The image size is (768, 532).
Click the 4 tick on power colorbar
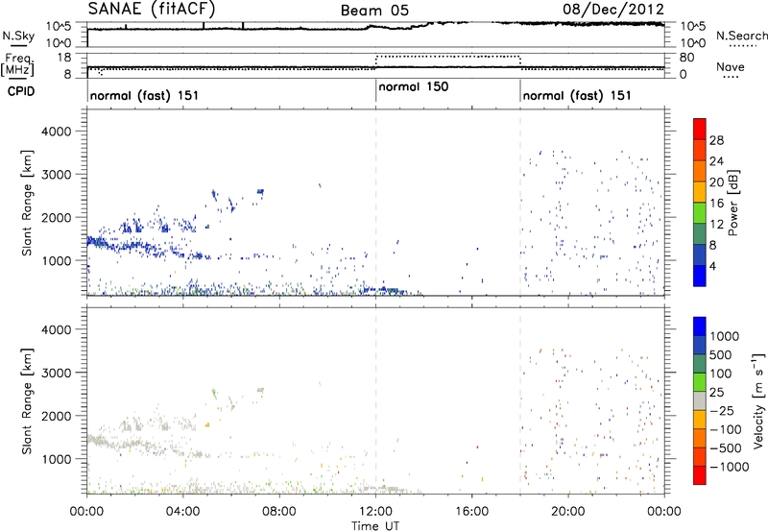[712, 266]
